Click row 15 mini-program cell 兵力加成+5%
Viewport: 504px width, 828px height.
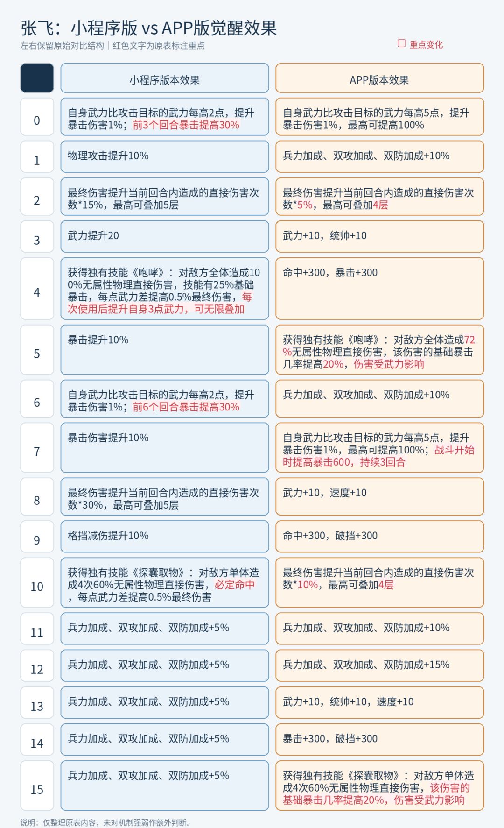pyautogui.click(x=165, y=786)
